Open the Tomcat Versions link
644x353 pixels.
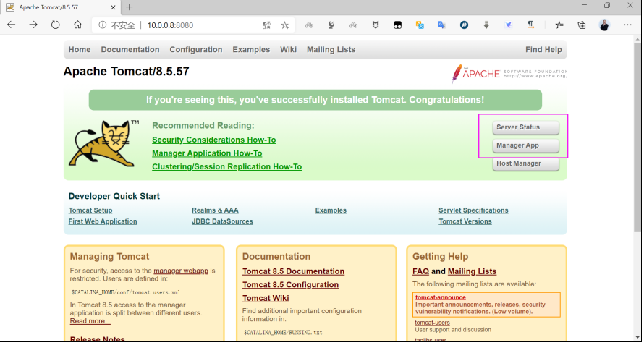[x=465, y=221]
